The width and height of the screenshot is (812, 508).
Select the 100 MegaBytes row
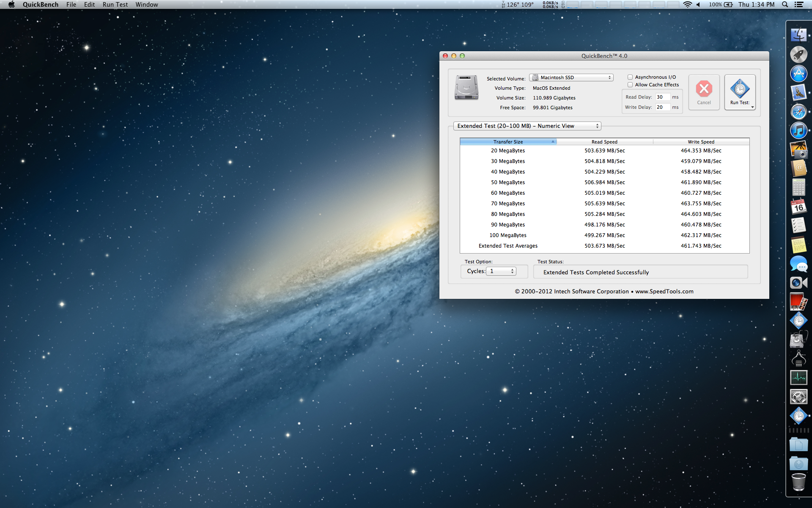tap(604, 235)
